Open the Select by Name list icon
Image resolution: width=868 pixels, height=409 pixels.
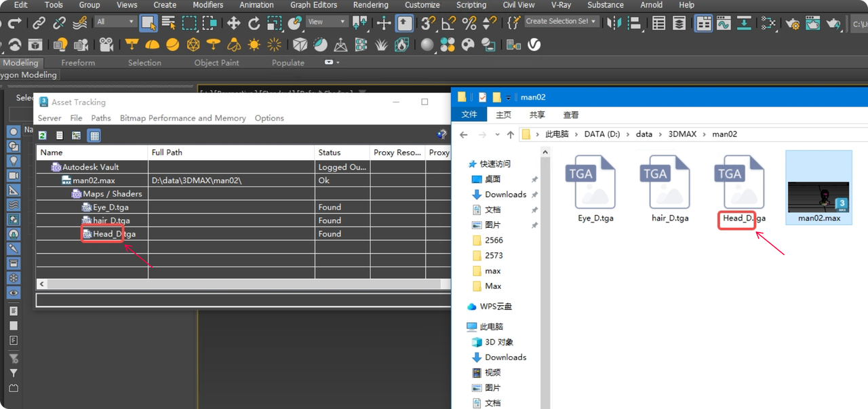click(x=169, y=23)
